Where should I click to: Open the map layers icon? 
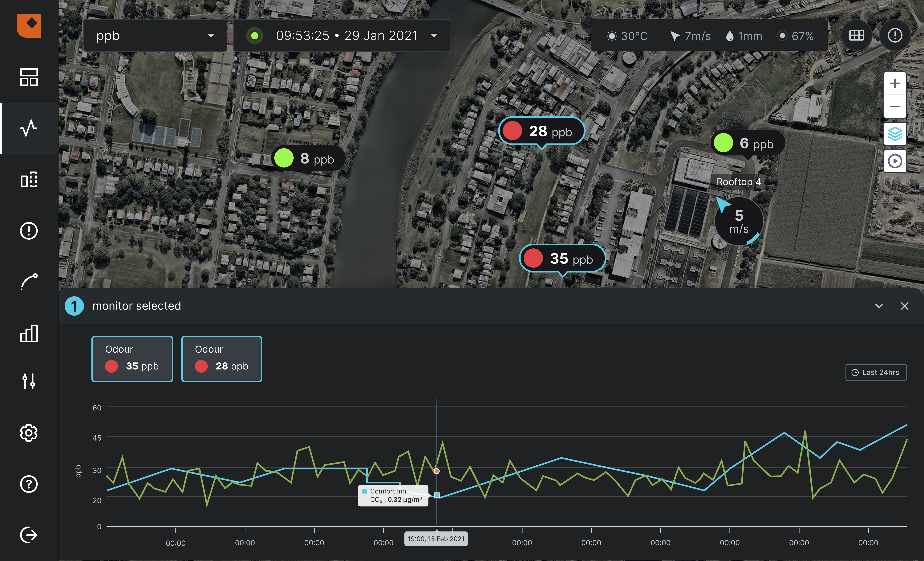[895, 134]
